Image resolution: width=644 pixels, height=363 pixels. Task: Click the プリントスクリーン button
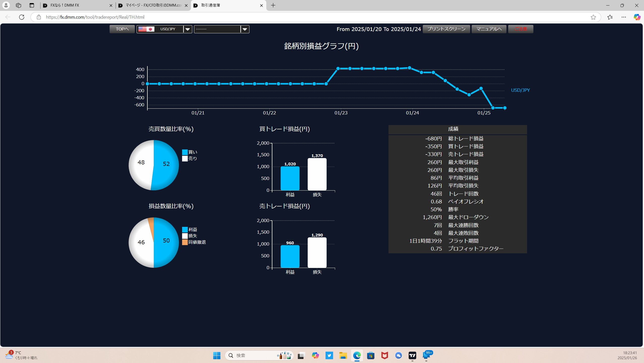(x=446, y=29)
